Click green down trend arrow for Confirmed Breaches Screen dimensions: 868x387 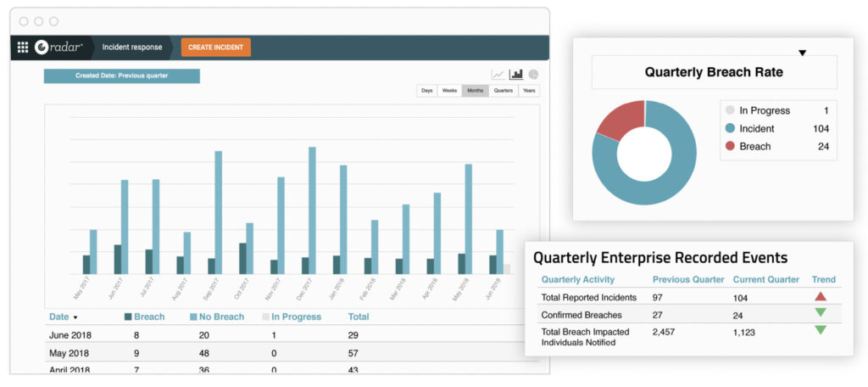[820, 312]
